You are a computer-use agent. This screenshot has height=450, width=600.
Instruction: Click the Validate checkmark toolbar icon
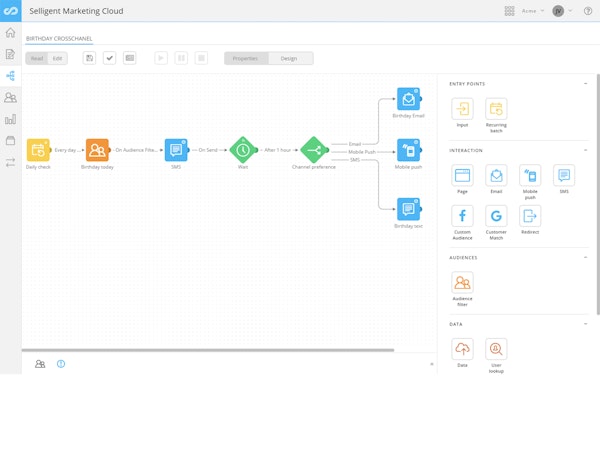tap(109, 58)
